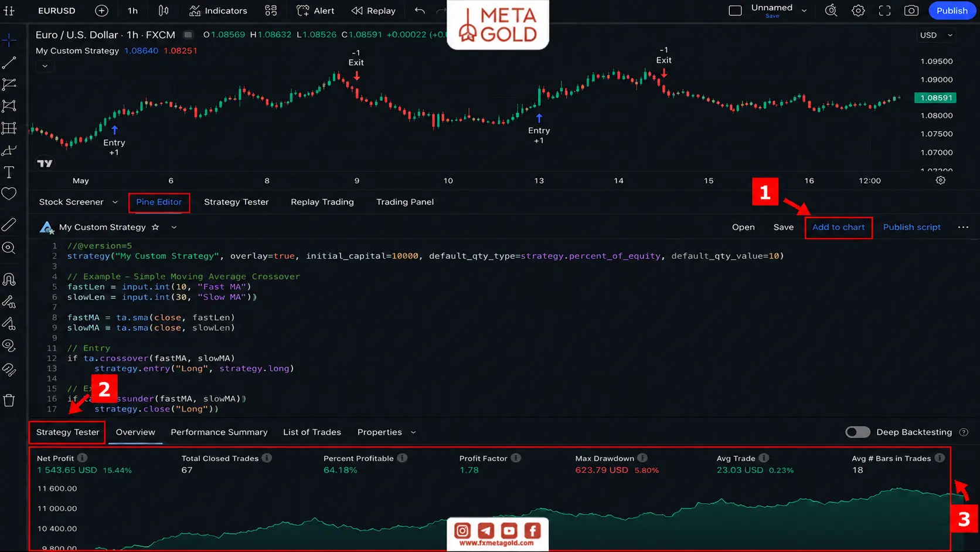Switch to the Pine Editor tab
The height and width of the screenshot is (552, 980).
(x=159, y=202)
